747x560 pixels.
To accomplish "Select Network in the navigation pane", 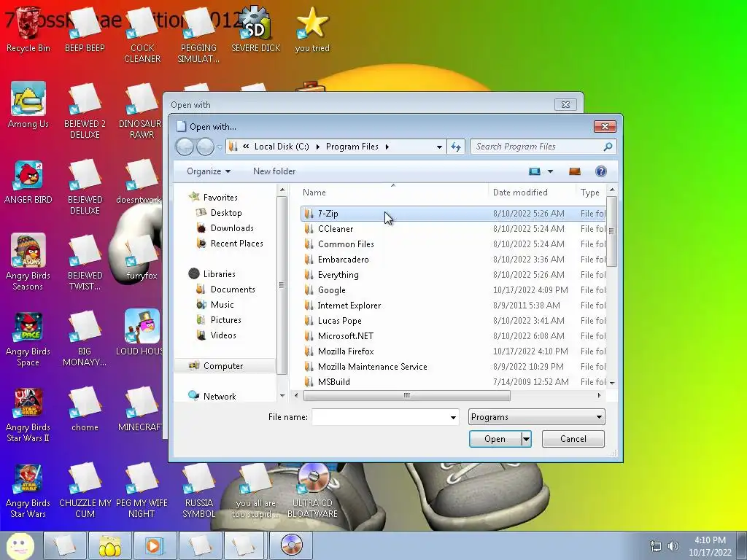I will (x=219, y=396).
